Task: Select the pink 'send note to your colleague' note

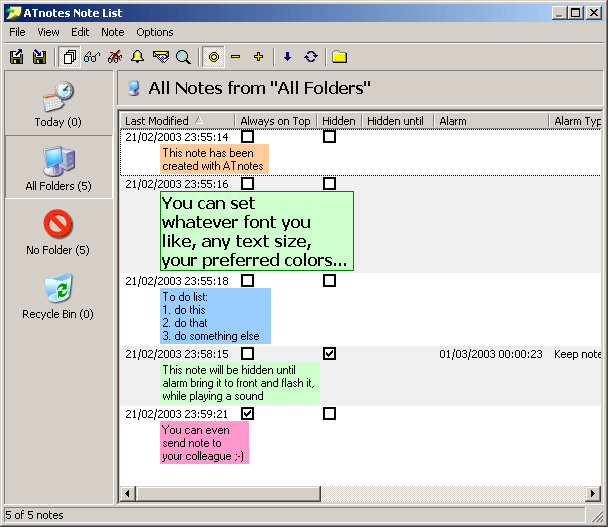Action: tap(204, 442)
